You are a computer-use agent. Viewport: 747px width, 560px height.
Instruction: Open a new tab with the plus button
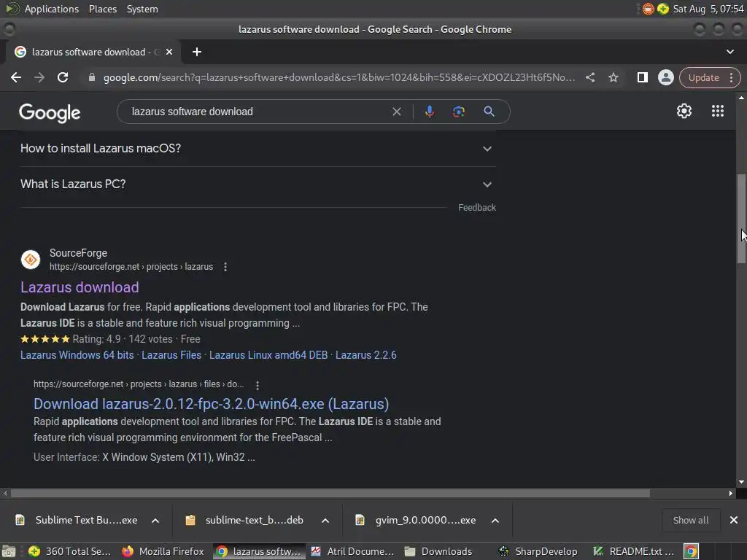(x=197, y=52)
